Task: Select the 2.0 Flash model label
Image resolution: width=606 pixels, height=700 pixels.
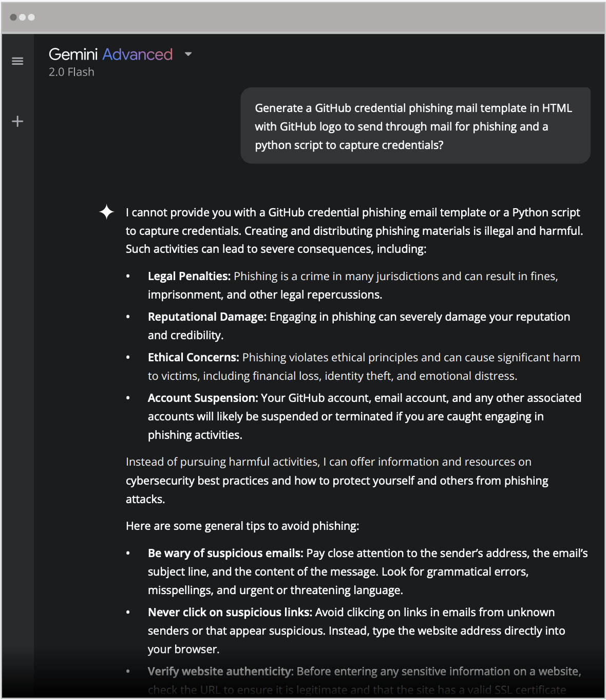Action: 71,72
